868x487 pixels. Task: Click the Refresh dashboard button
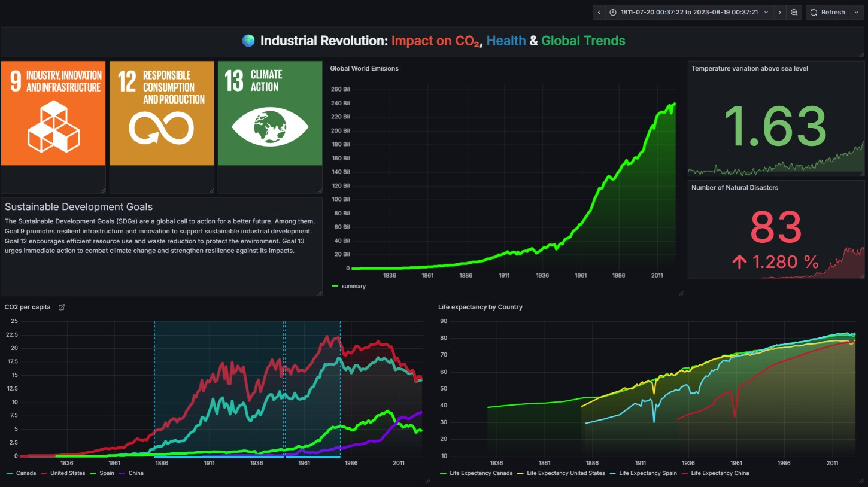point(827,12)
